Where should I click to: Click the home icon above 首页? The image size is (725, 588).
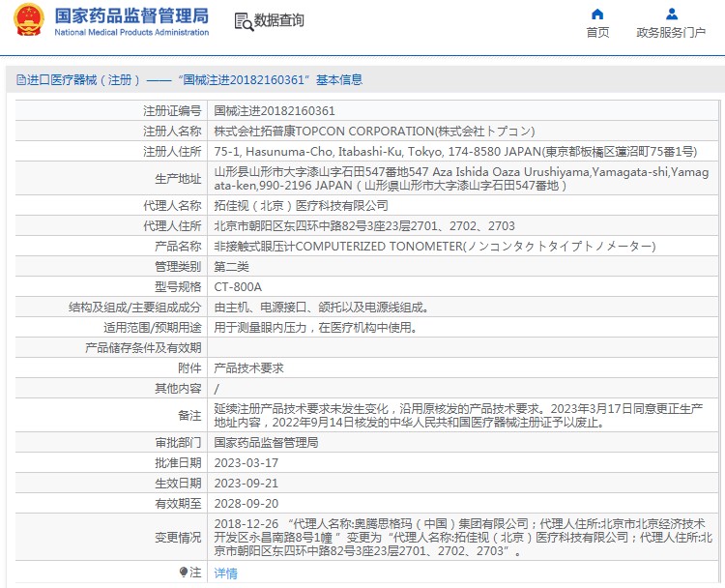(597, 14)
